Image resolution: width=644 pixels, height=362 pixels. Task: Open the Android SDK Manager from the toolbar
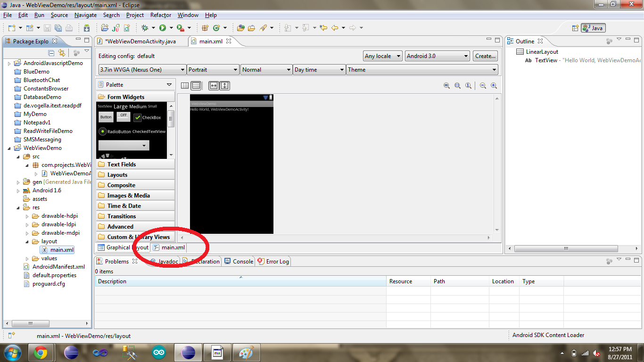pos(87,28)
